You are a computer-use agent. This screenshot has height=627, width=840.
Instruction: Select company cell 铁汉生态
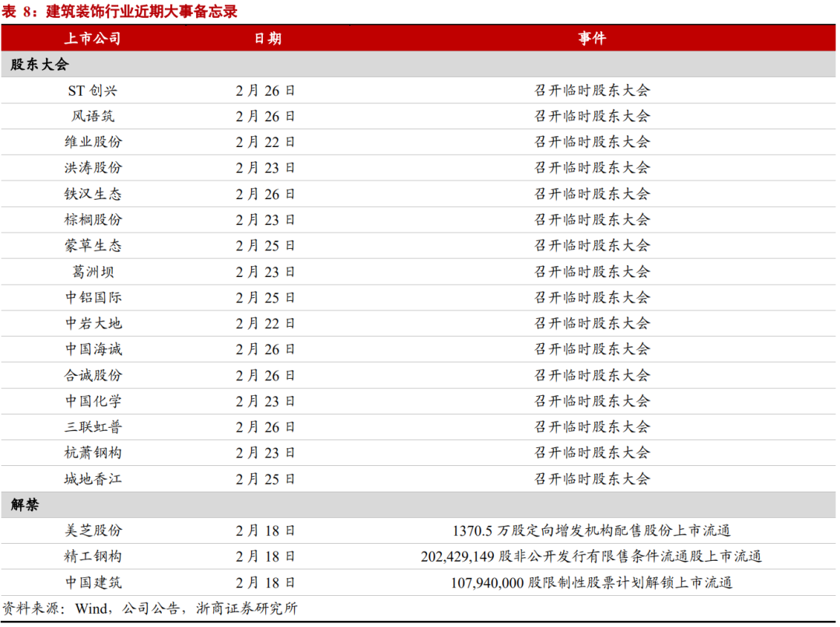click(x=93, y=194)
